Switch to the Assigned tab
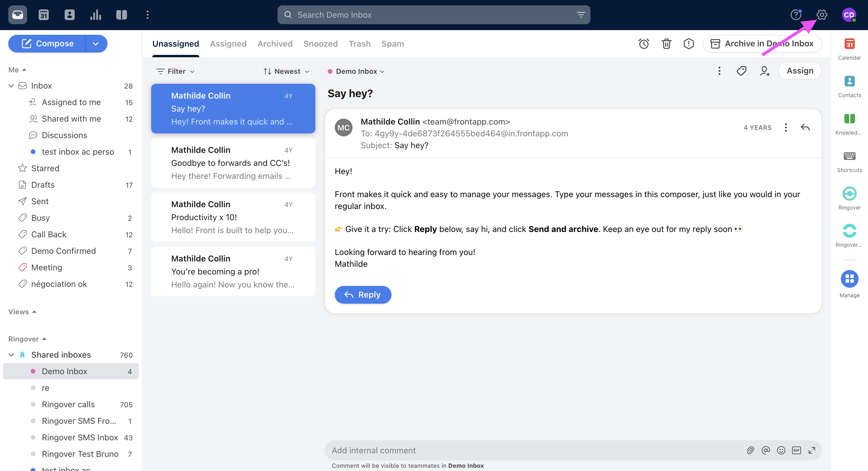 click(228, 44)
